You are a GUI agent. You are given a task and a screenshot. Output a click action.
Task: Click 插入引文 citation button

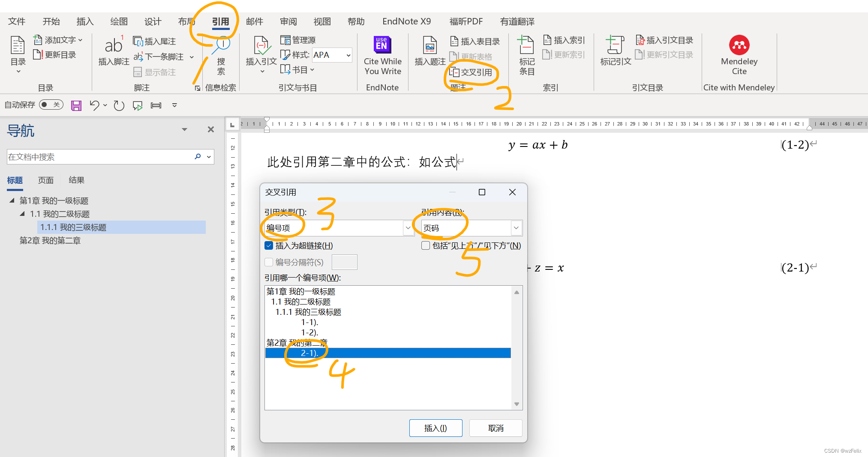(261, 55)
